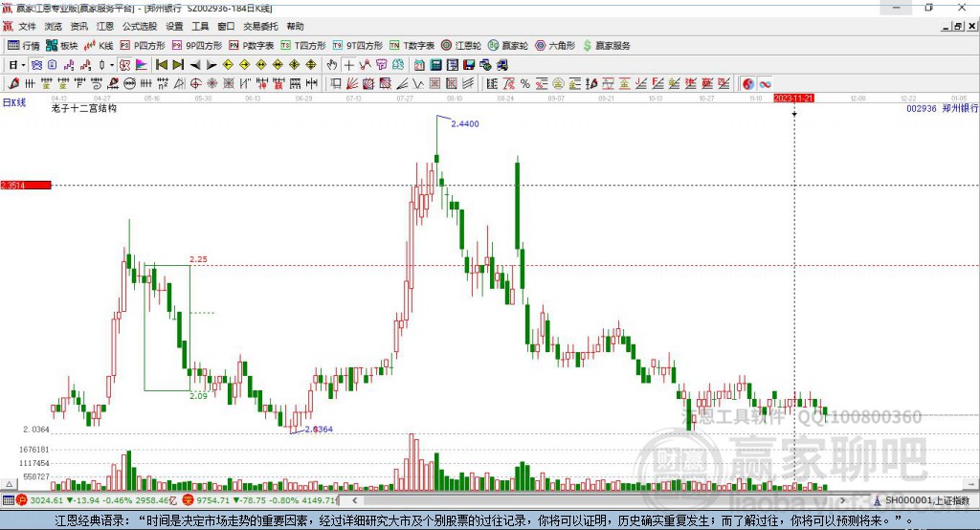Screen dimensions: 980x530
Task: Click the 沪 index status icon
Action: tap(22, 500)
